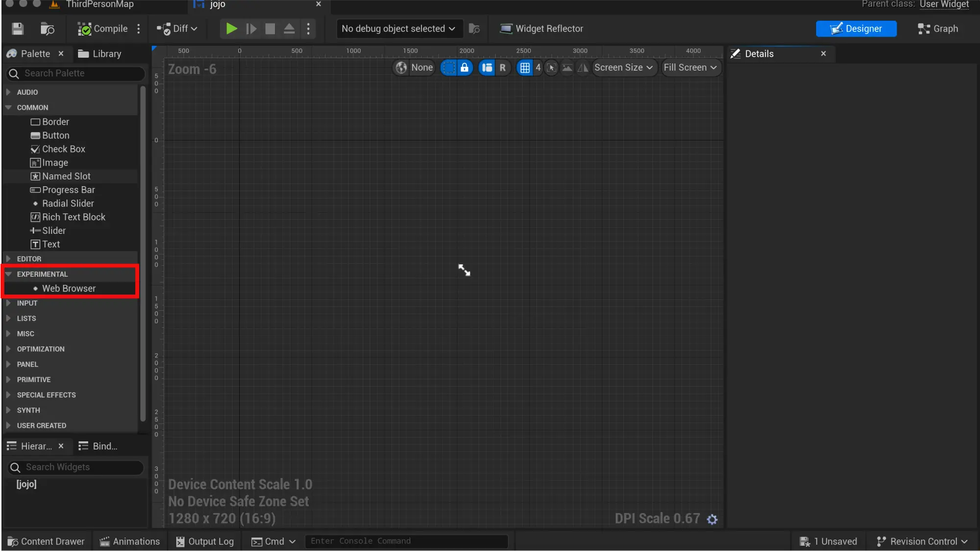
Task: Click the DPI Scale settings gear
Action: pyautogui.click(x=712, y=519)
